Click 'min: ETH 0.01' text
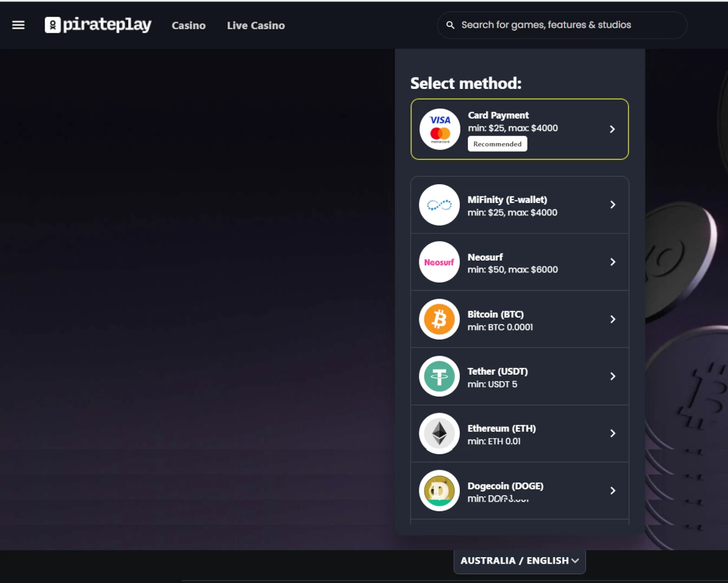This screenshot has height=583, width=728. point(494,441)
